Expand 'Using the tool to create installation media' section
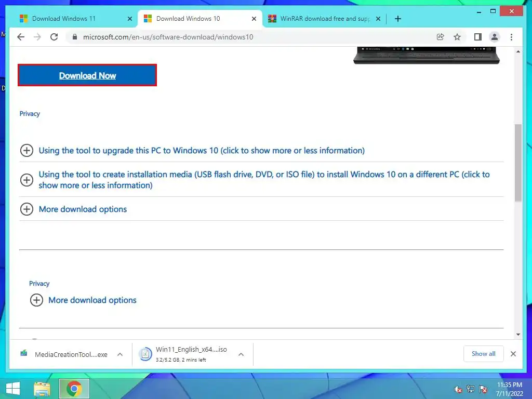Screen dimensions: 532x399 coord(264,180)
